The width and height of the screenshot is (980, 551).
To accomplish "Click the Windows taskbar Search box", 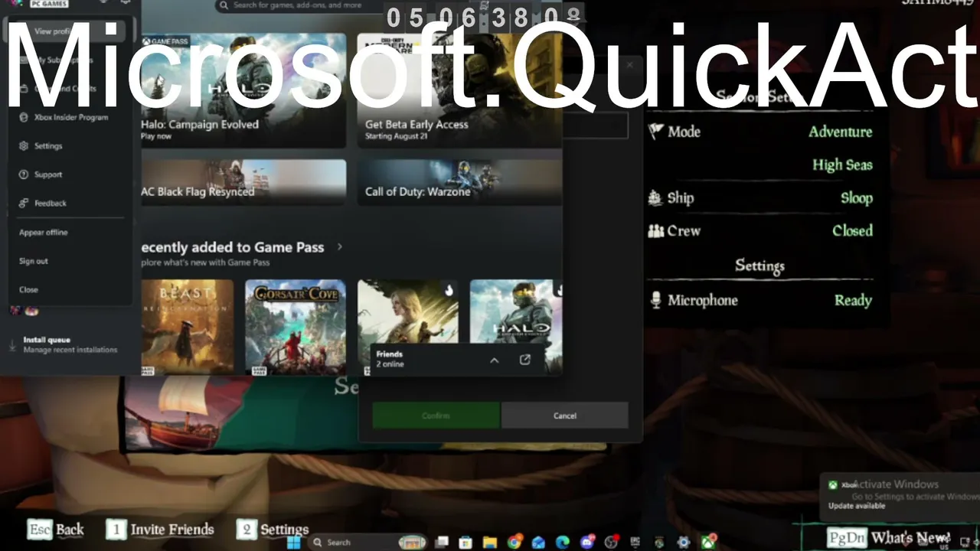I will (367, 543).
